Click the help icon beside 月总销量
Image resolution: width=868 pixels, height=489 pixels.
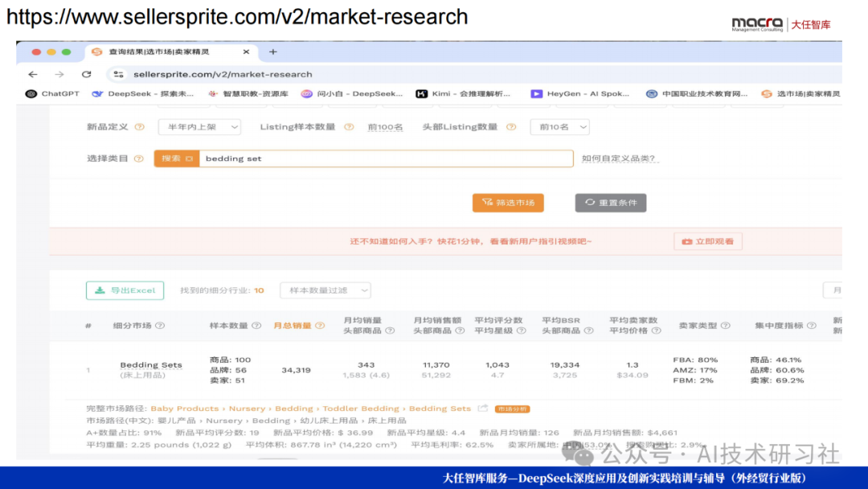click(320, 326)
